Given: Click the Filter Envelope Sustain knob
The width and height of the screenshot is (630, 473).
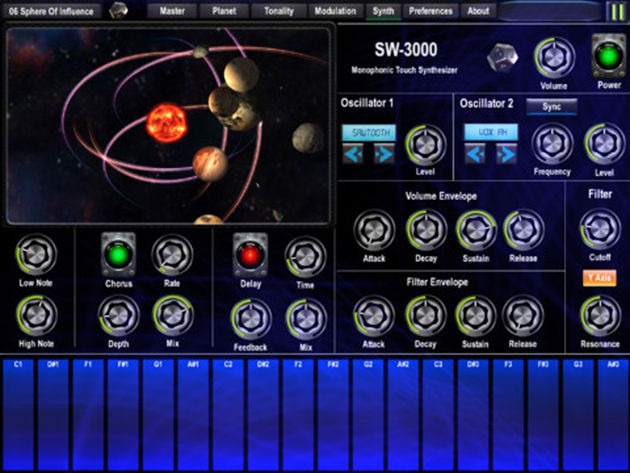Looking at the screenshot, I should tap(476, 316).
